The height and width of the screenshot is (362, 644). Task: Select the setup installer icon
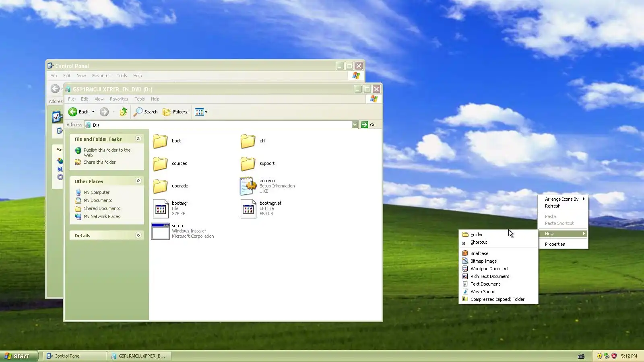point(161,231)
